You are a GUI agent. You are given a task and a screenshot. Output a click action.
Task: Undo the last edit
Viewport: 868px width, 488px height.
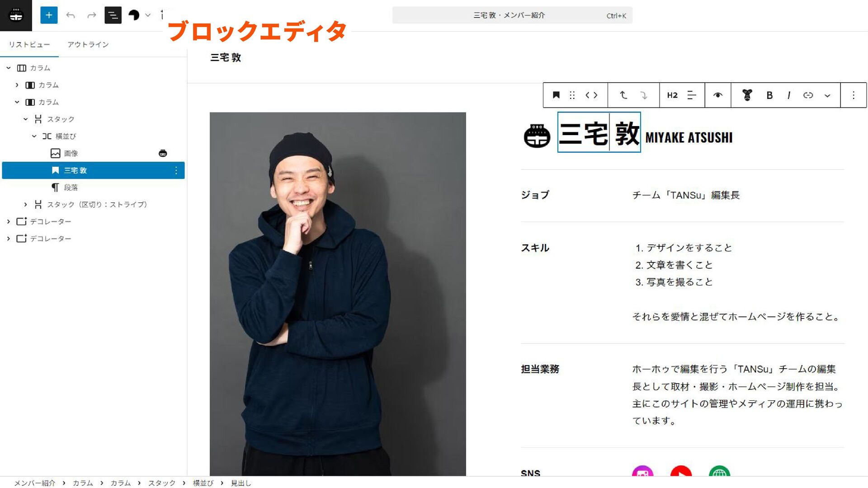pyautogui.click(x=71, y=15)
